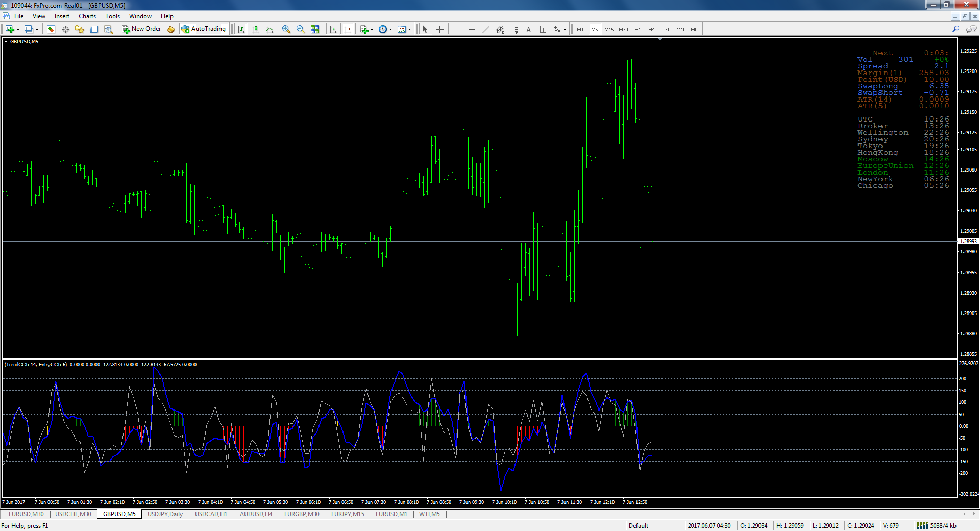Switch to the USDJPY,Daily chart tab
The height and width of the screenshot is (531, 980).
[x=165, y=514]
